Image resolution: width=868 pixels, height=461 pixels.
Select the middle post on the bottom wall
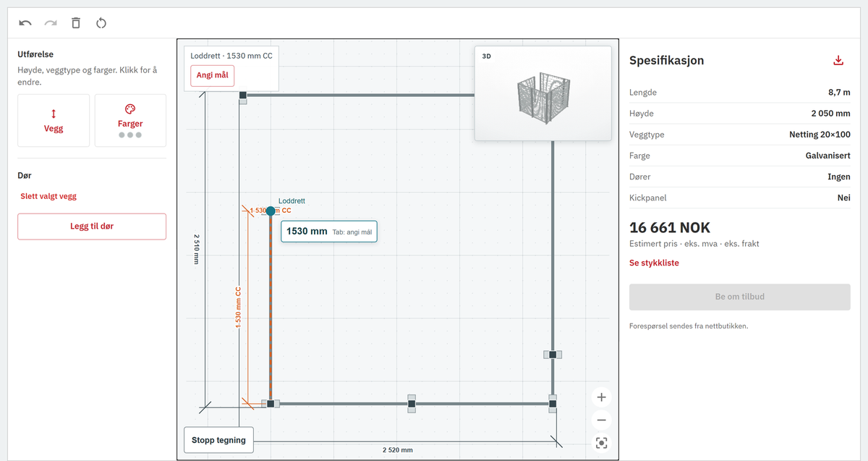412,403
